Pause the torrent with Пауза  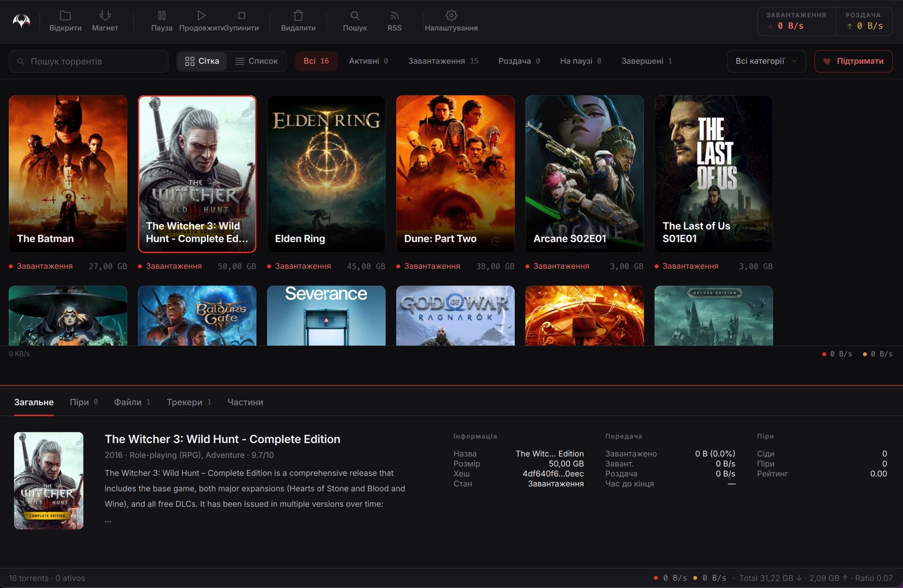pyautogui.click(x=161, y=21)
